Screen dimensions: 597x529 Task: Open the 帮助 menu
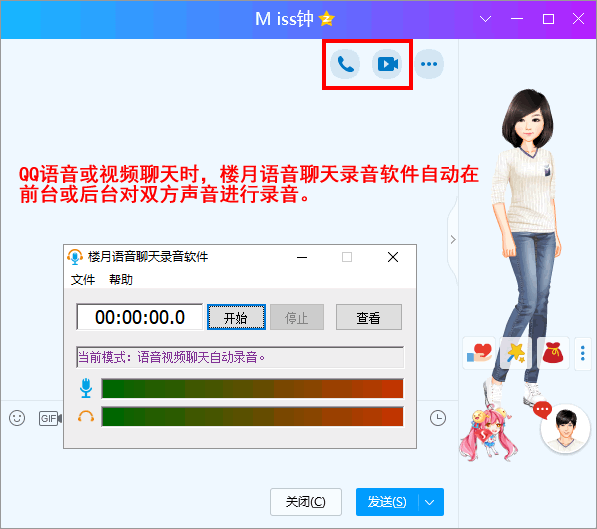pos(121,280)
